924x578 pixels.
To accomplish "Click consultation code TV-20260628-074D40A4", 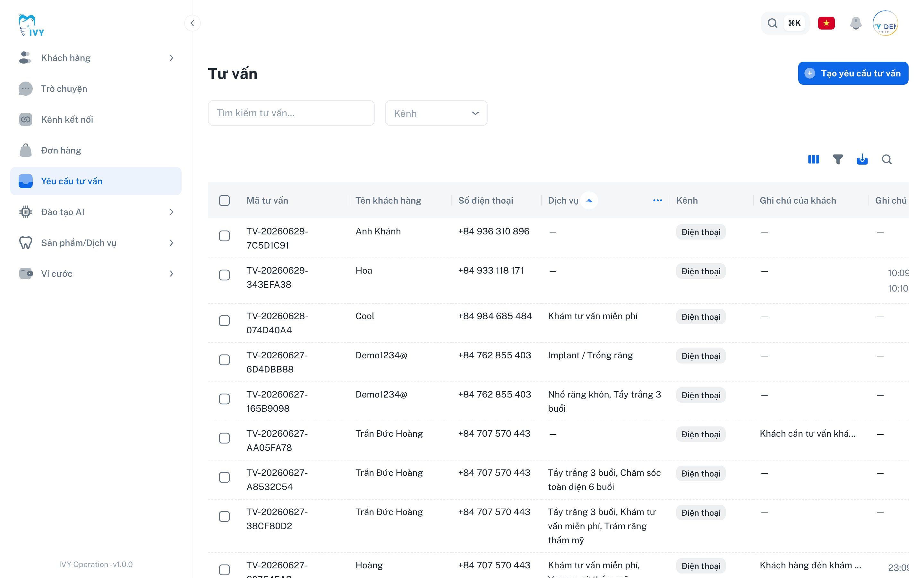I will 277,323.
